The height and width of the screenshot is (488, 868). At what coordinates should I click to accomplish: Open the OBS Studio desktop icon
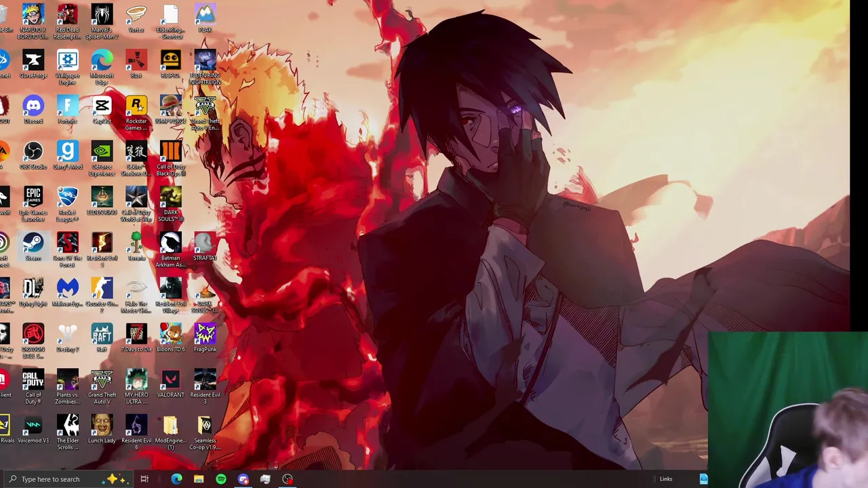click(33, 155)
